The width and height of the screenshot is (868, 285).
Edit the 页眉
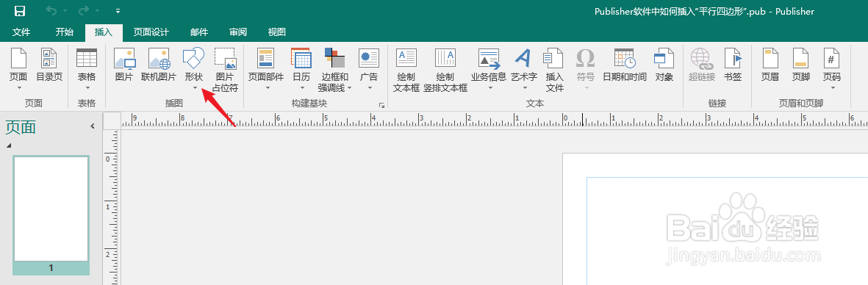point(770,65)
